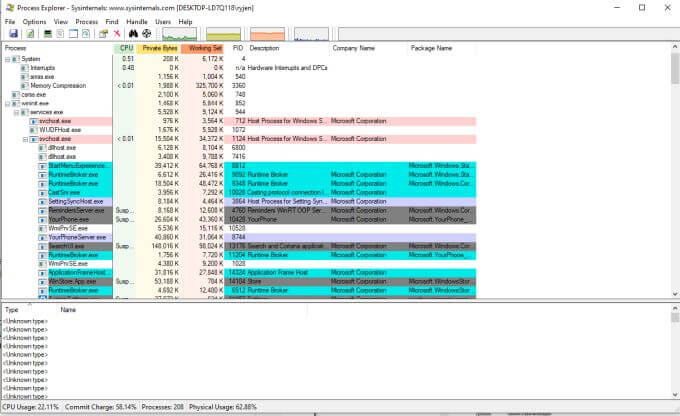Open the System Information toolbar icon
The height and width of the screenshot is (416, 680).
[48, 33]
